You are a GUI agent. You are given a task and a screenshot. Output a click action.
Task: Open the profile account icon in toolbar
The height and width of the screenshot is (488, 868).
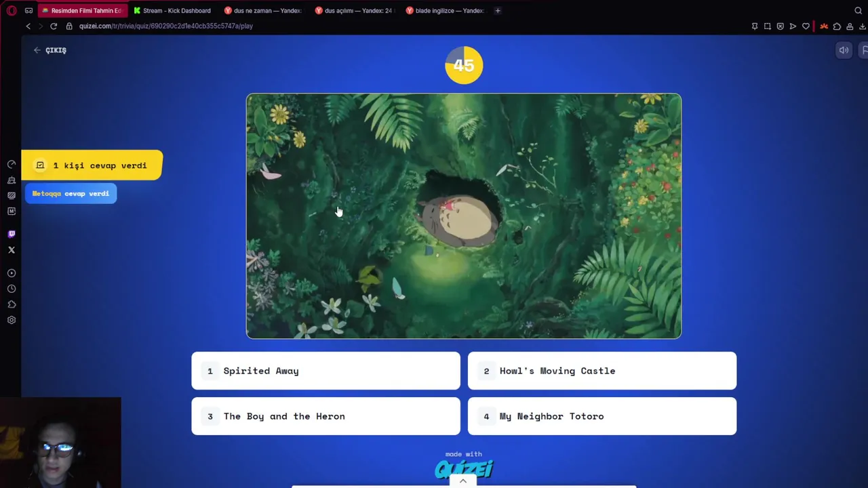tap(850, 26)
